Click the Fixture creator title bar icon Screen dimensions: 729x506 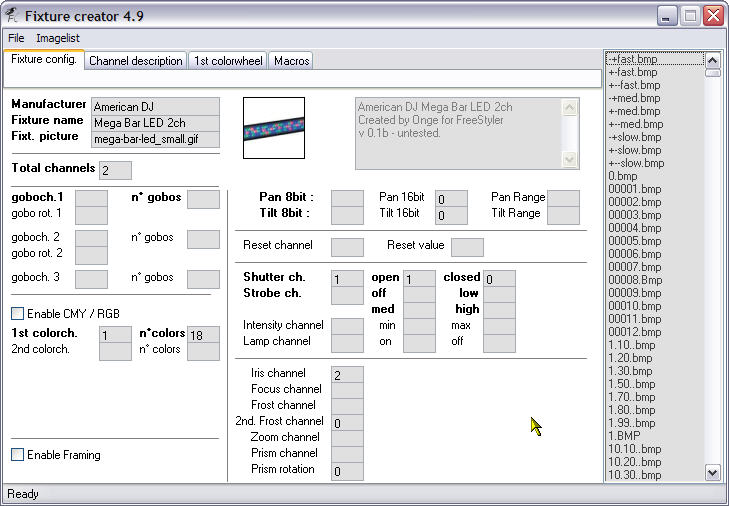pos(11,15)
